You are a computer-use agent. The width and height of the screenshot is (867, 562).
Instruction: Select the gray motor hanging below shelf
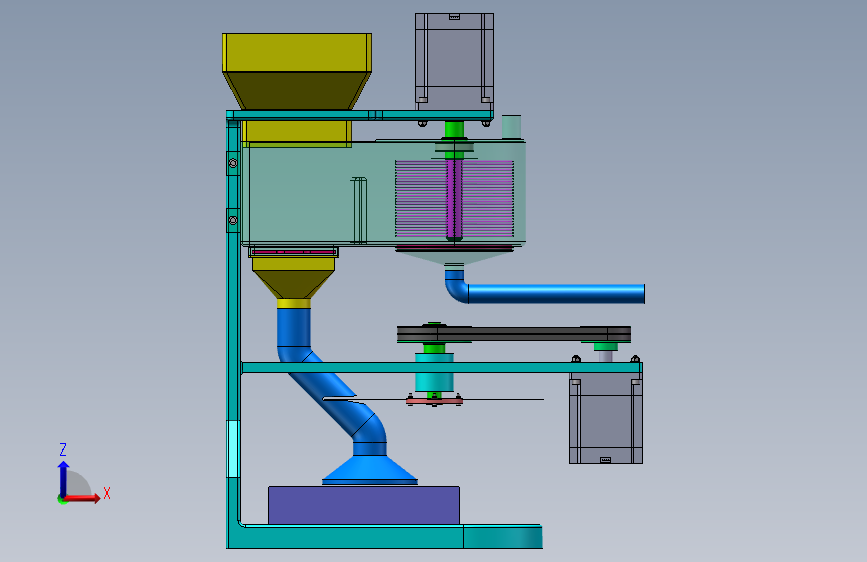[606, 418]
